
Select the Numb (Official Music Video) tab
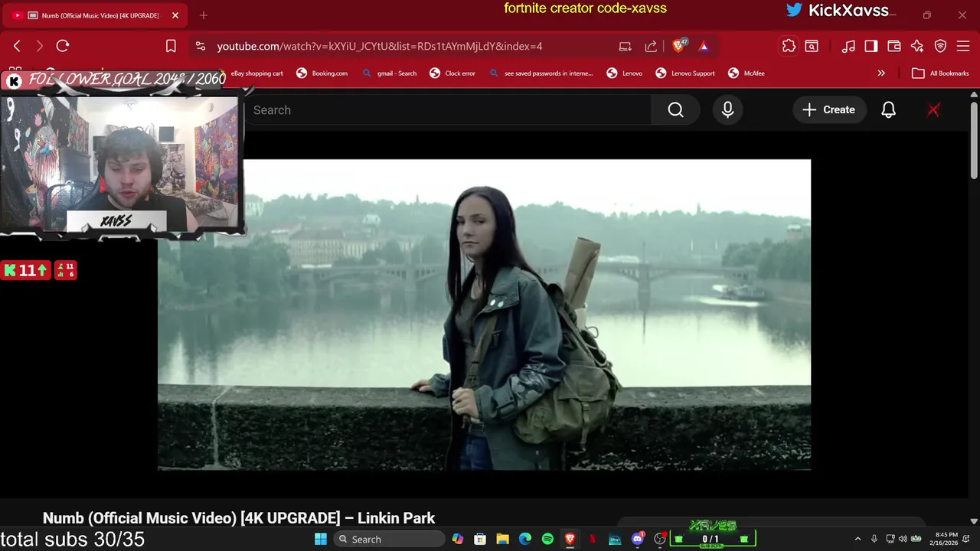[x=93, y=15]
